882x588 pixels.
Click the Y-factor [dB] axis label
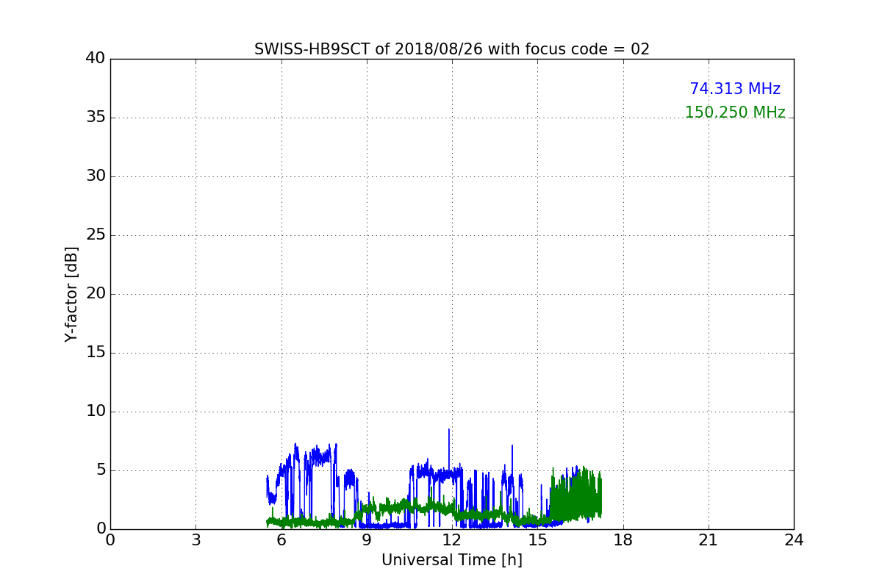point(71,294)
